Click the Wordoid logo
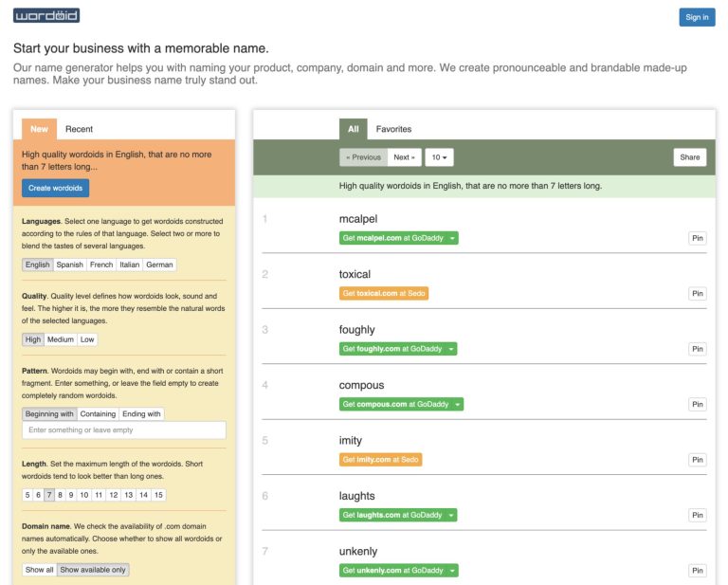The height and width of the screenshot is (585, 728). click(46, 16)
